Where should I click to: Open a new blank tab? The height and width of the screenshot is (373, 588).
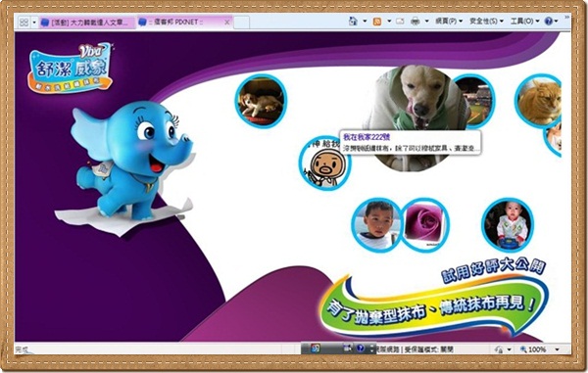pos(241,23)
